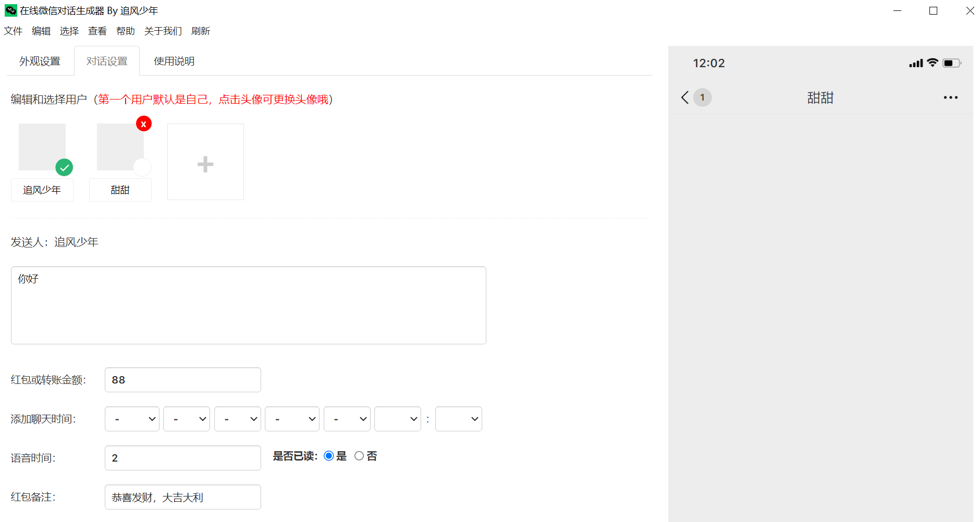
Task: Open 关于我们 from the menu bar
Action: coord(163,31)
